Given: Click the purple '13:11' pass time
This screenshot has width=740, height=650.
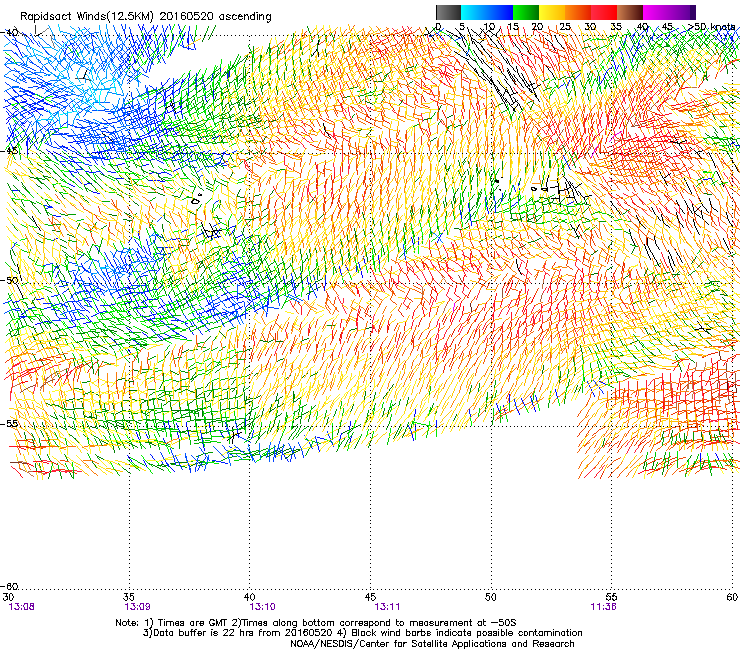Looking at the screenshot, I should point(387,607).
